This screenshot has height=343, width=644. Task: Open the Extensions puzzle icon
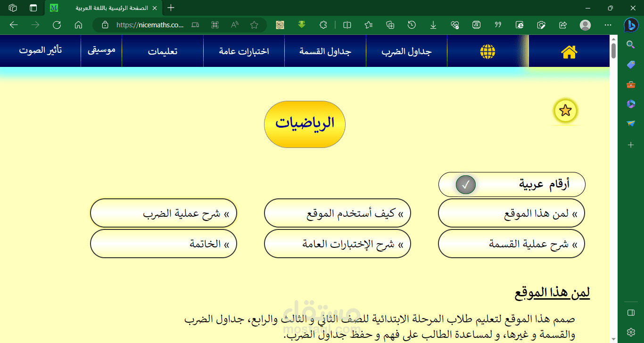pos(323,25)
